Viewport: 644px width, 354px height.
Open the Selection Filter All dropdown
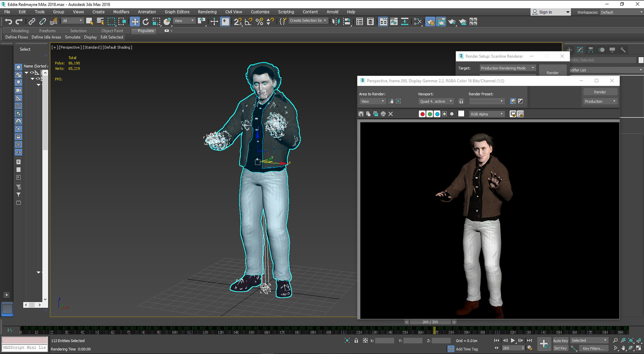(x=72, y=21)
